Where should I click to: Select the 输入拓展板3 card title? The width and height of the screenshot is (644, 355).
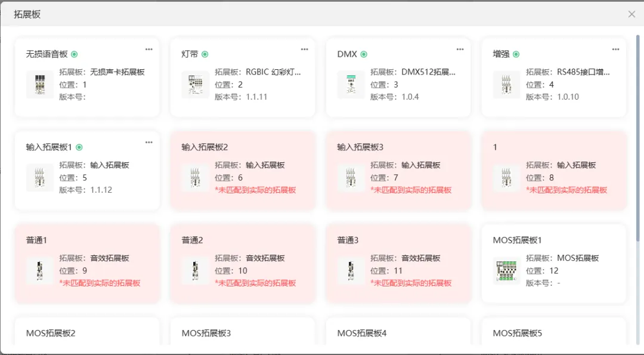click(x=360, y=147)
